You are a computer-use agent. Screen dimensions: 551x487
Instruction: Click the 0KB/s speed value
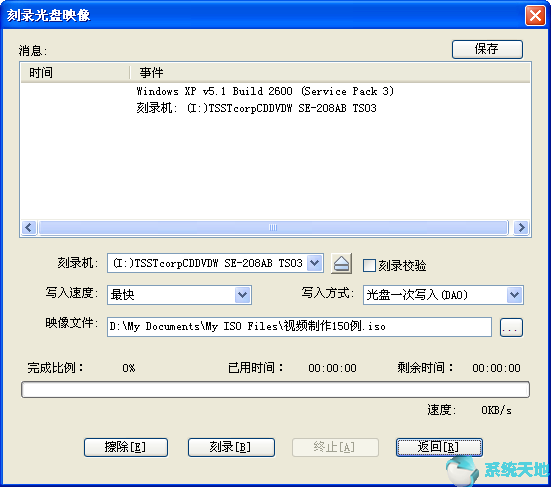click(496, 410)
